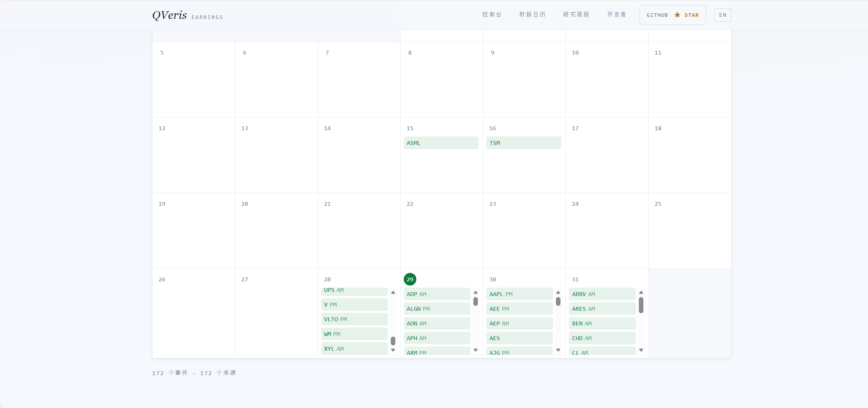Click the date number 5
This screenshot has width=868, height=408.
pos(162,53)
